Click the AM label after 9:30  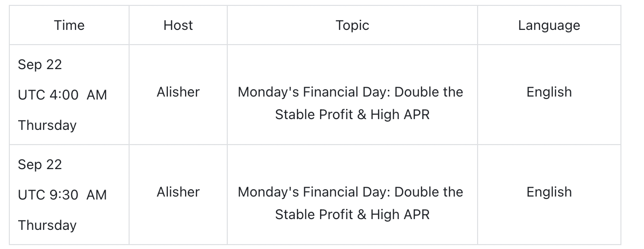coord(97,195)
